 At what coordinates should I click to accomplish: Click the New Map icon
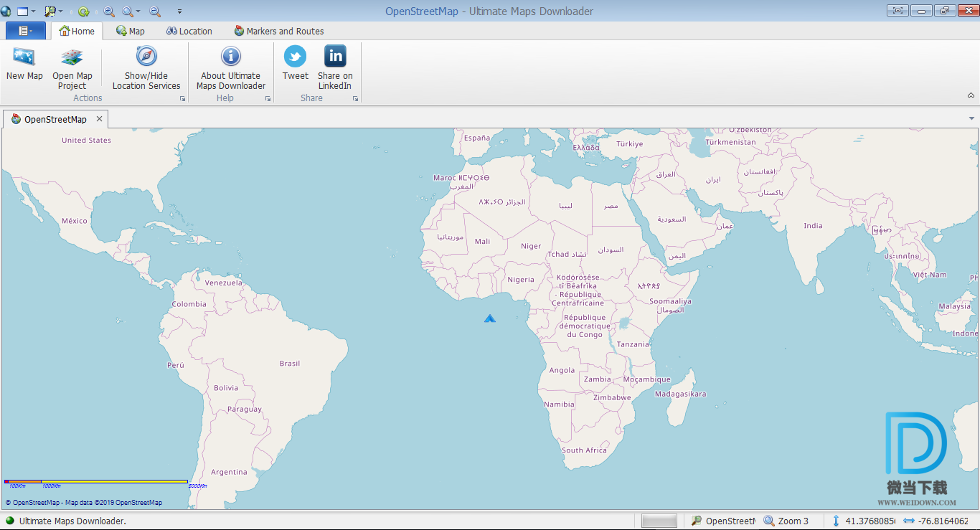[x=24, y=57]
